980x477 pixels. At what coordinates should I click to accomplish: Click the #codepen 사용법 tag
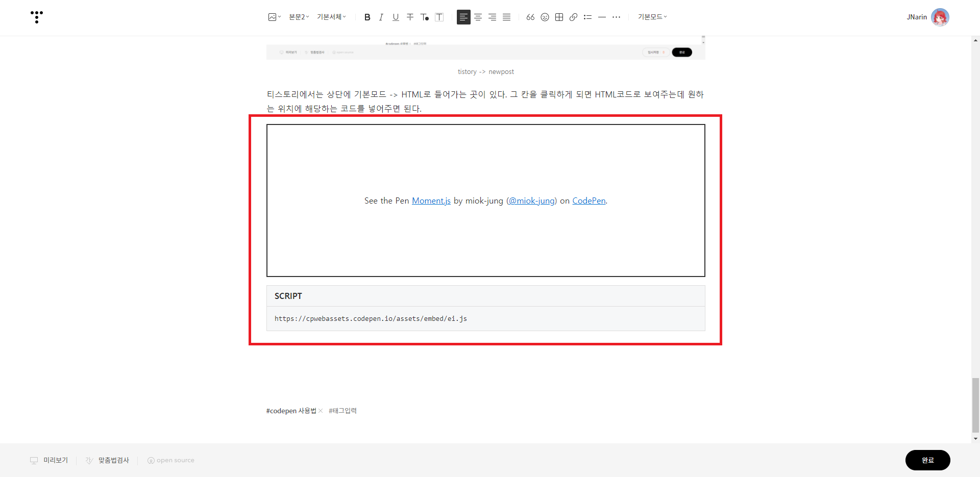point(291,411)
